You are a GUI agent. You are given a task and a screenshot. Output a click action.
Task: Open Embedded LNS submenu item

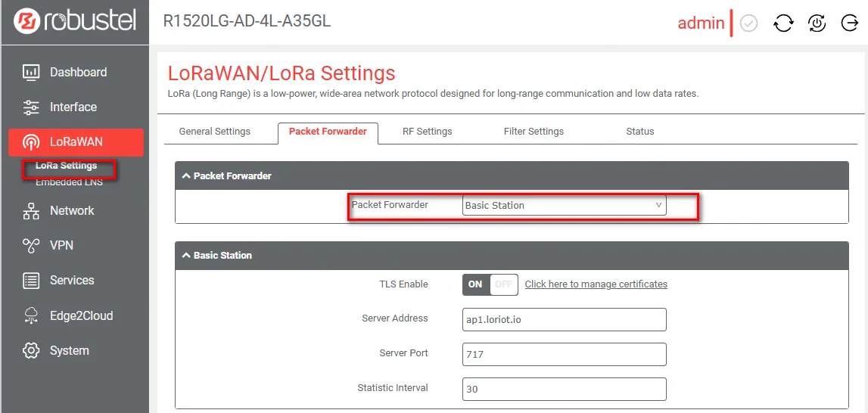(x=69, y=182)
